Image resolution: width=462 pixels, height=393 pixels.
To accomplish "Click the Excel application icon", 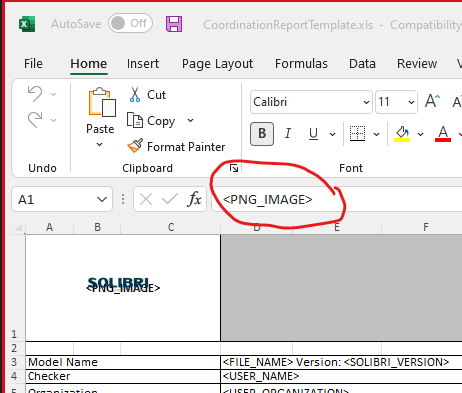I will click(x=27, y=24).
